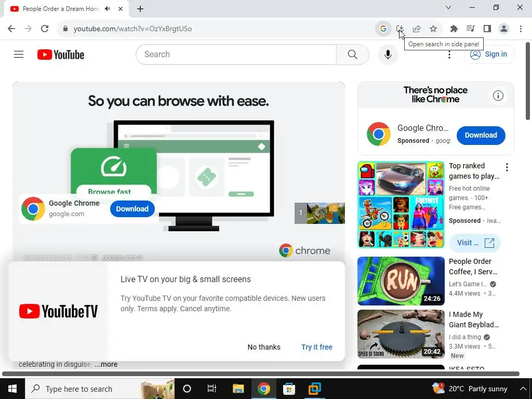Open Cortana circle icon on taskbar
The width and height of the screenshot is (532, 399).
187,389
